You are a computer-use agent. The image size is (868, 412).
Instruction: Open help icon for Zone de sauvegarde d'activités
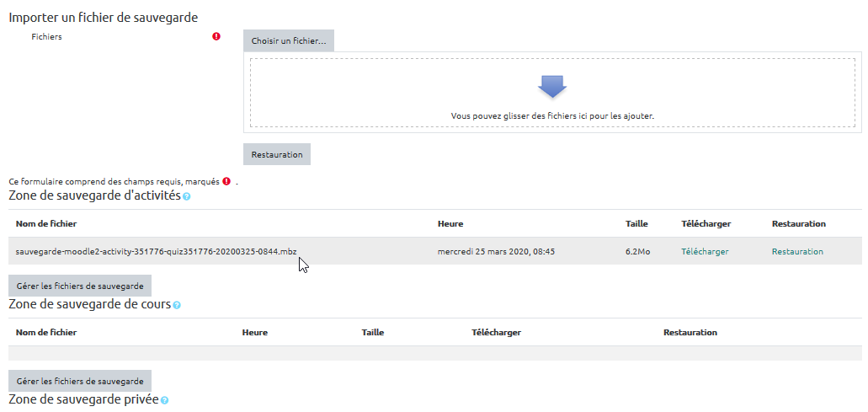point(187,196)
